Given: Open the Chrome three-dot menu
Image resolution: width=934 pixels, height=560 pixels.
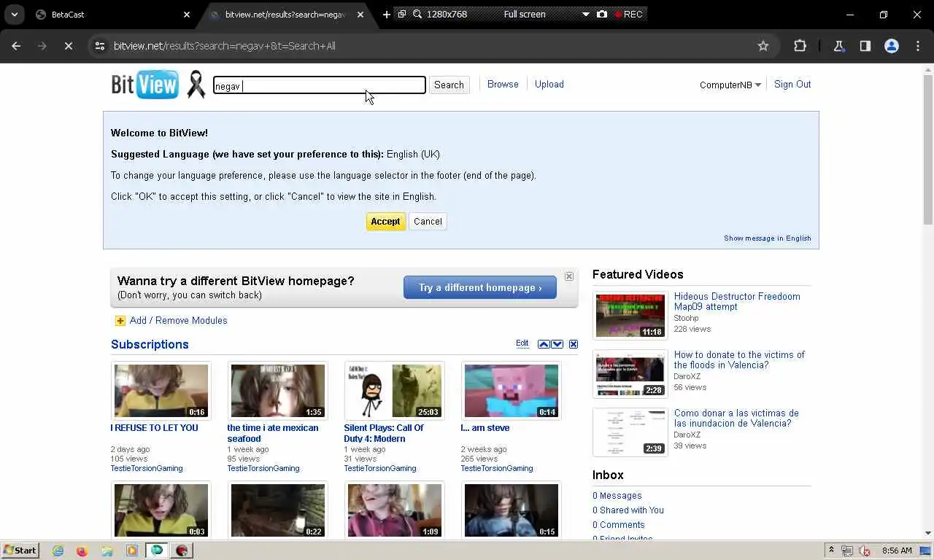Looking at the screenshot, I should click(918, 46).
